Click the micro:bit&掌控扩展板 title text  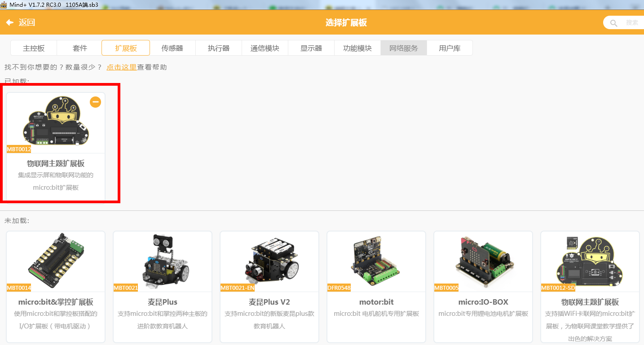(x=56, y=302)
